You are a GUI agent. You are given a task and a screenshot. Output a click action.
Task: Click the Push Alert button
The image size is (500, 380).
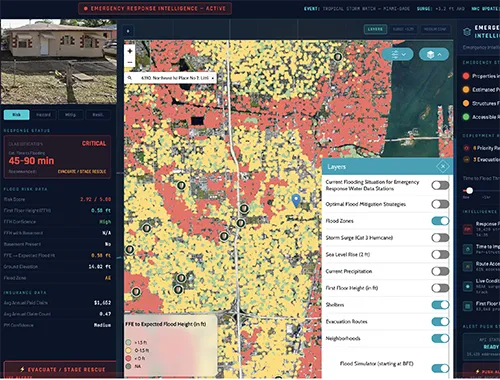tap(481, 371)
